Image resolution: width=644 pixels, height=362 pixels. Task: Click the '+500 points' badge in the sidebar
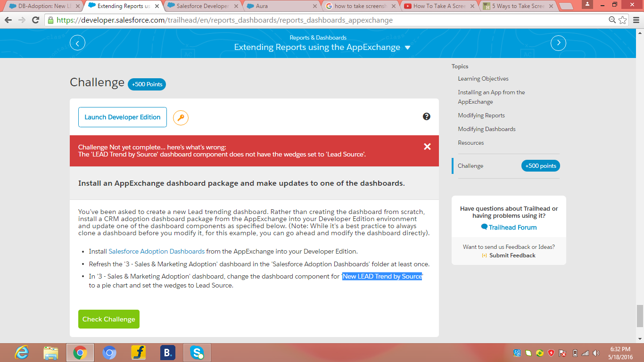click(541, 166)
